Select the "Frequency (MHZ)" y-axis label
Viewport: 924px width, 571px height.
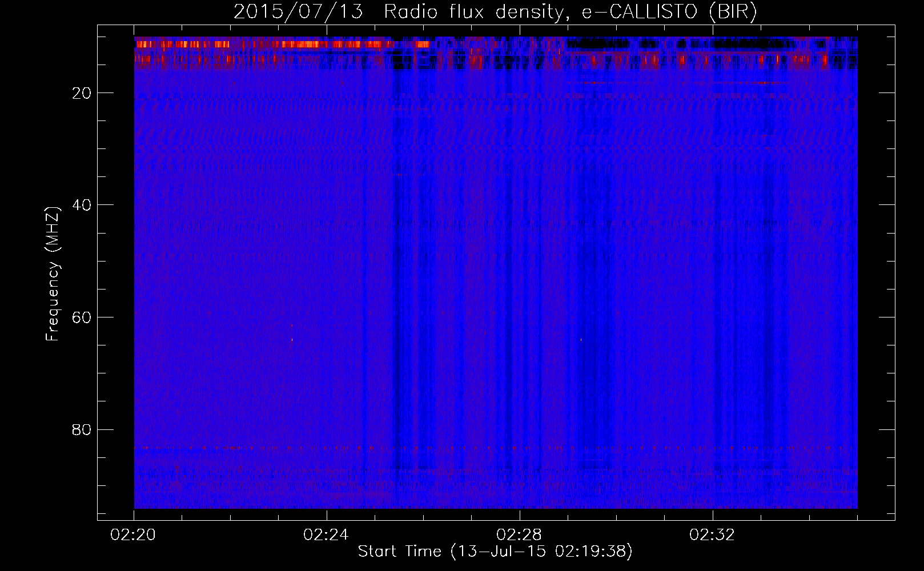click(x=53, y=274)
